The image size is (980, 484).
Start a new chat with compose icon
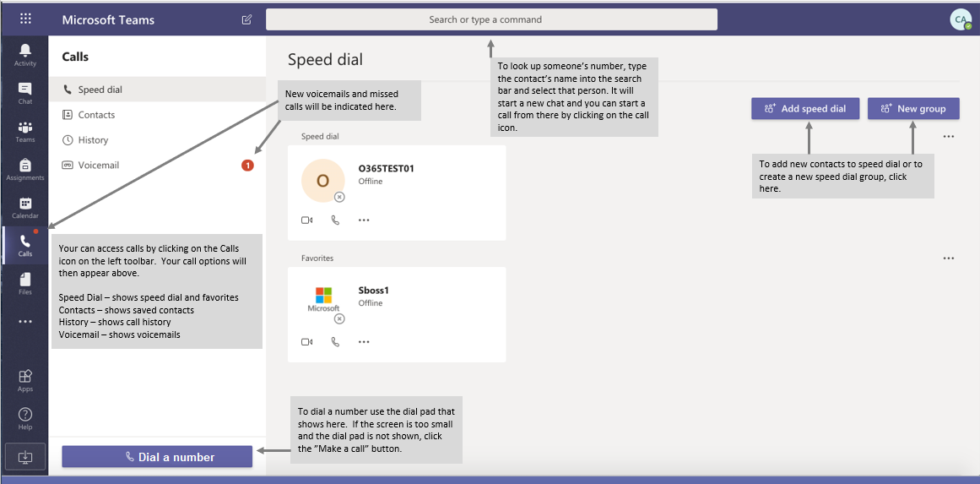coord(246,19)
